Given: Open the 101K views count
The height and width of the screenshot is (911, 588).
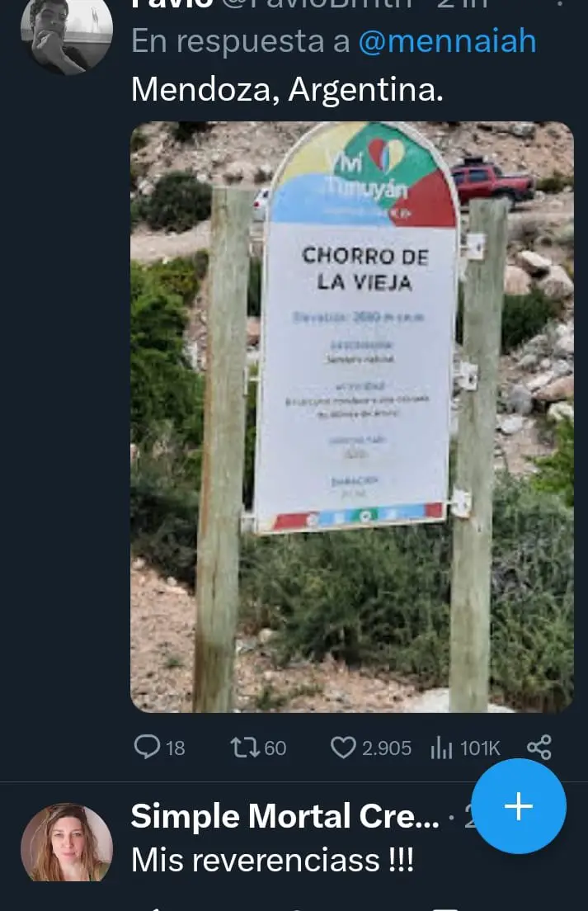Looking at the screenshot, I should 479,748.
